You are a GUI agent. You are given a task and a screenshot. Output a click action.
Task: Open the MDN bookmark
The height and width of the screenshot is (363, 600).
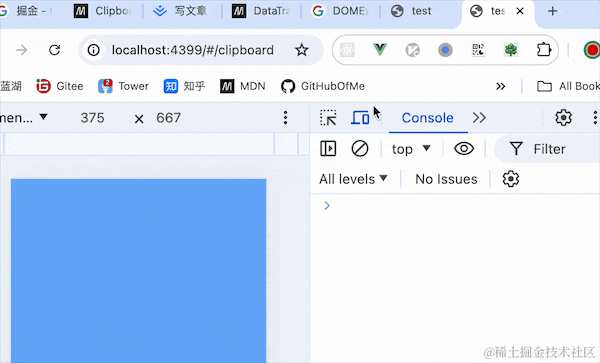243,86
